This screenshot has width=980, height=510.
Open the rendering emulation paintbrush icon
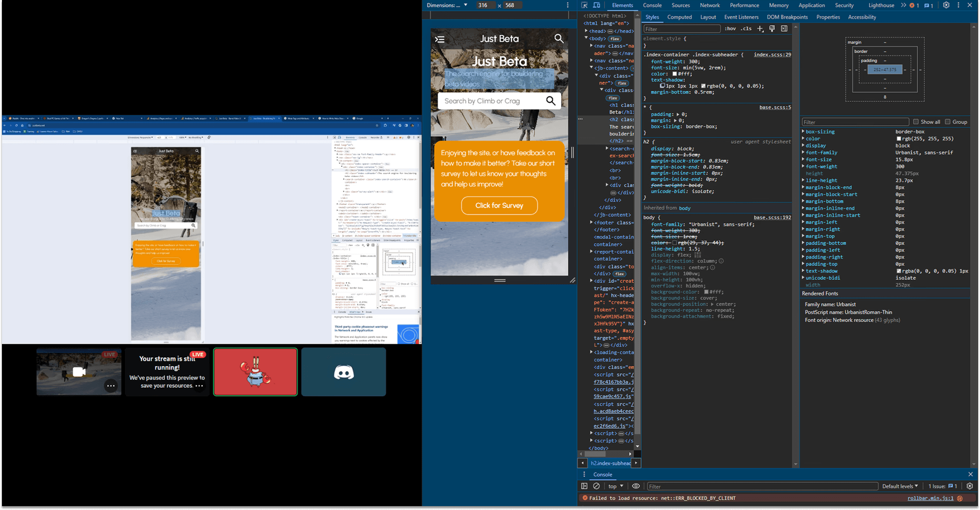pos(772,29)
